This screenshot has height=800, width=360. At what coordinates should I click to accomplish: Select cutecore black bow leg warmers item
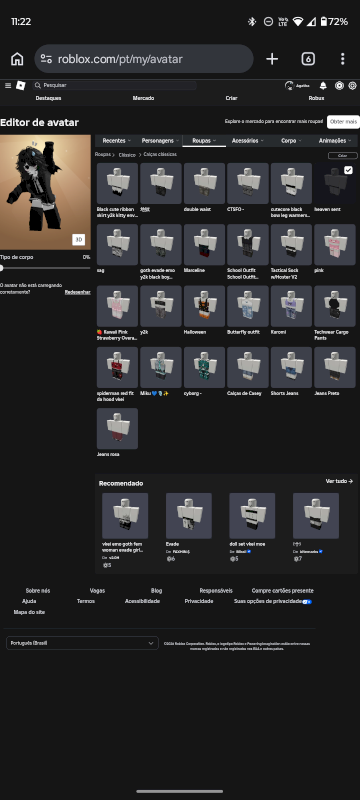tap(291, 184)
